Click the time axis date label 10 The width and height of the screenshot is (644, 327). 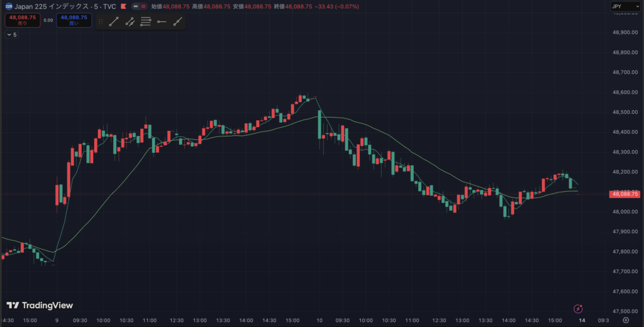click(x=320, y=320)
